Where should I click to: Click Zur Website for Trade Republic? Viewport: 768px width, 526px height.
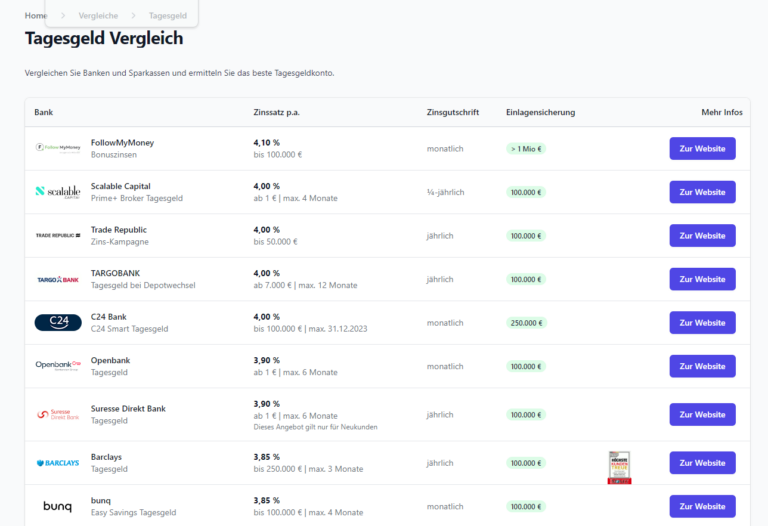click(x=702, y=236)
